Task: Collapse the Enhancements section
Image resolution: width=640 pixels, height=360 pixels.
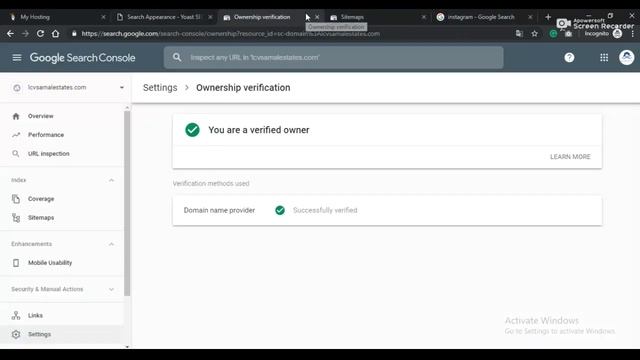Action: click(111, 244)
